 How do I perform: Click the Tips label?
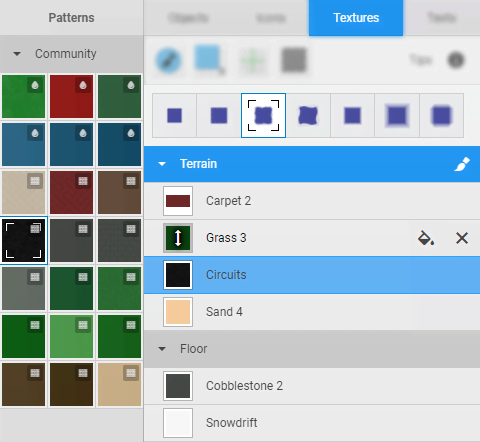pos(421,60)
